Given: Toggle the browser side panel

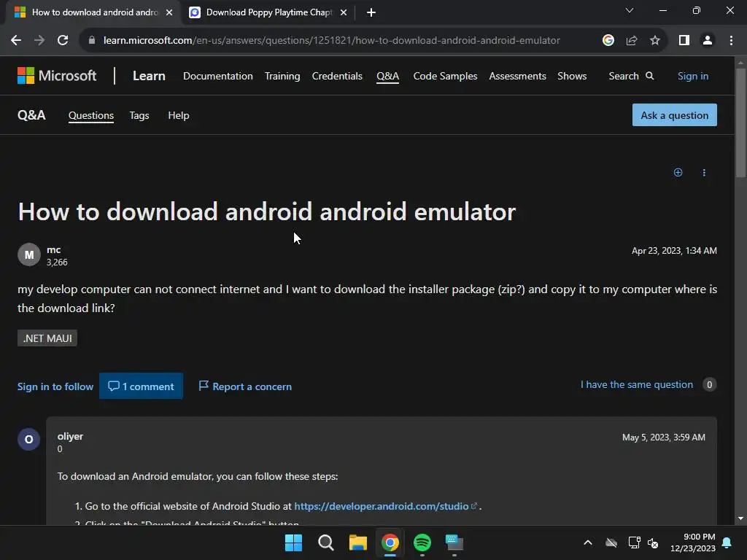Looking at the screenshot, I should tap(684, 41).
